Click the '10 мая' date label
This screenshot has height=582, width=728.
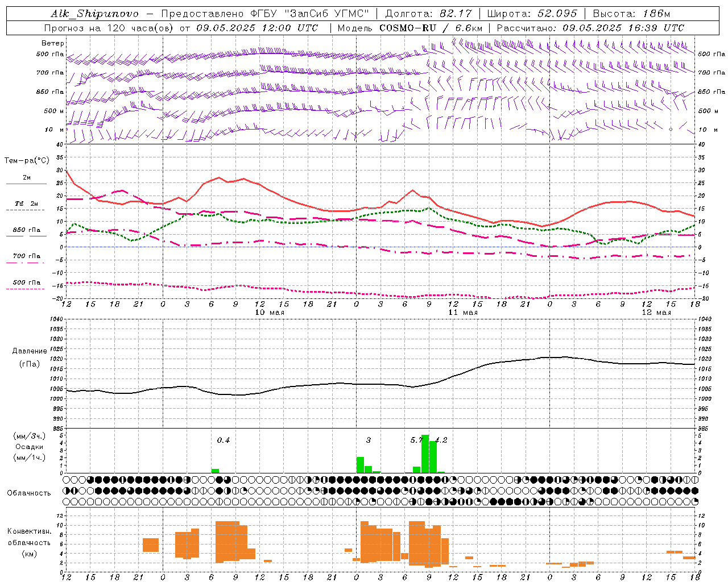click(270, 313)
